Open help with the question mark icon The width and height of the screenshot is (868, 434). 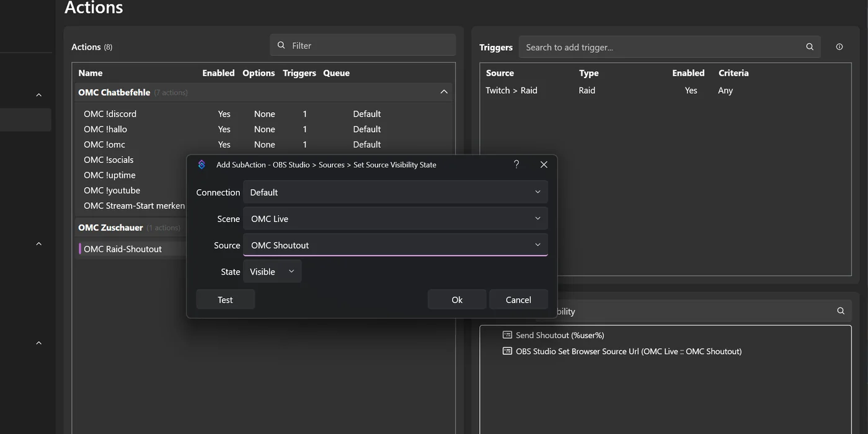(516, 164)
